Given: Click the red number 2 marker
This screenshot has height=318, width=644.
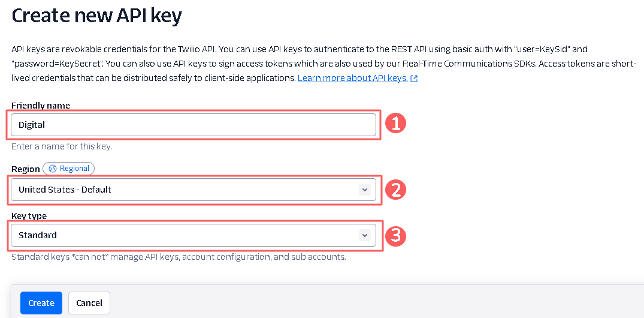Looking at the screenshot, I should [395, 190].
